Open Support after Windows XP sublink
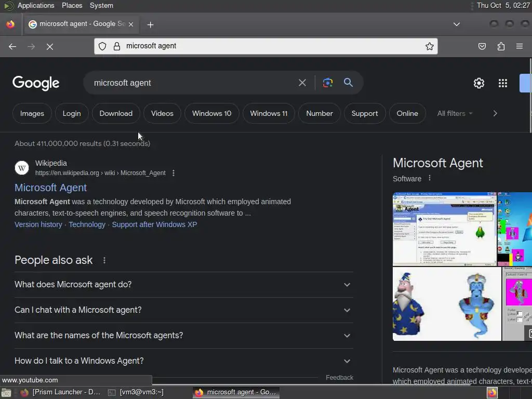 click(154, 224)
